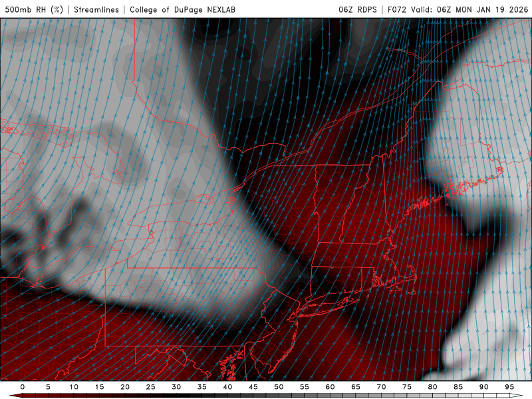This screenshot has width=532, height=399.
Task: Click the "55" colorbar scale label
Action: (305, 387)
